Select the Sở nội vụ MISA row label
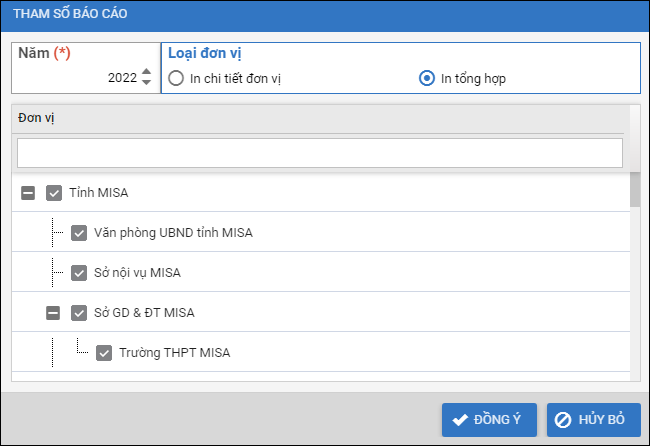This screenshot has height=446, width=650. click(137, 273)
